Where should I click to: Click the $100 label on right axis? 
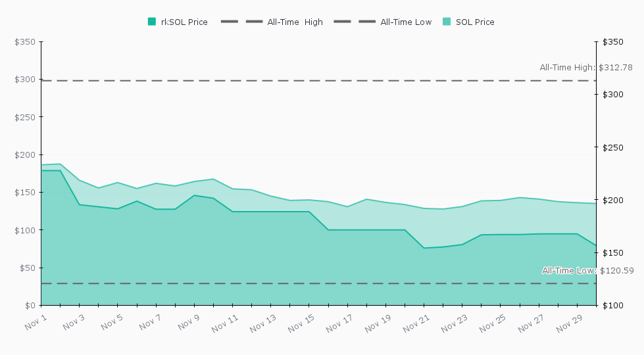[x=612, y=306]
